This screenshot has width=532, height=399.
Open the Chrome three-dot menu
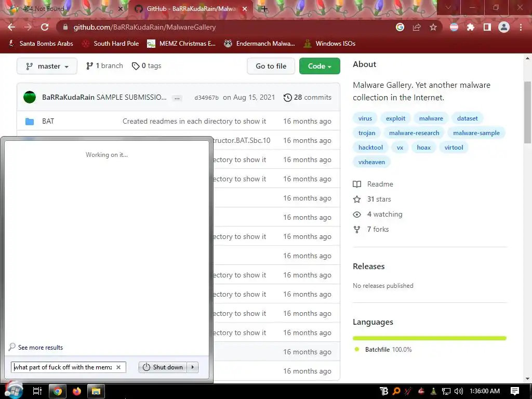(521, 27)
